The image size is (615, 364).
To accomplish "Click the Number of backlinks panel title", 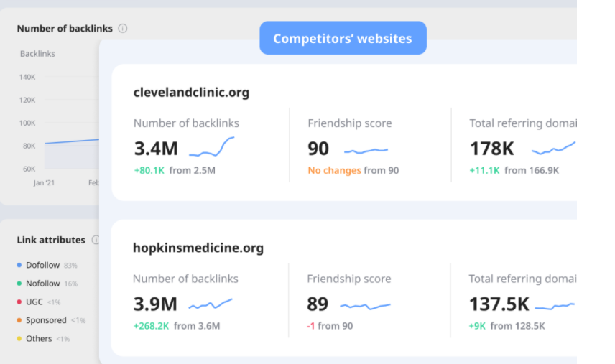I will (x=65, y=29).
